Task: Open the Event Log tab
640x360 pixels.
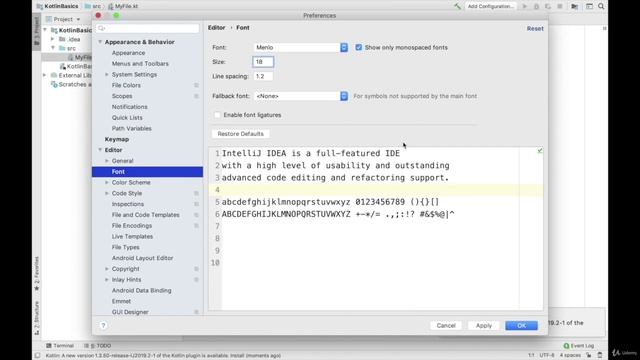Action: click(x=579, y=346)
